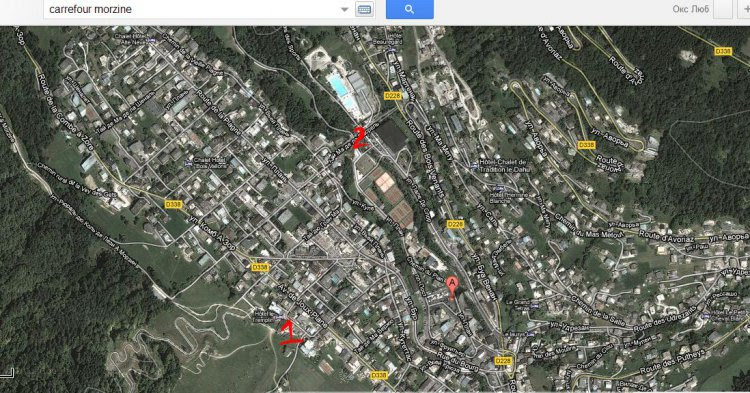Click the handwritten red number 2 mark

point(359,138)
